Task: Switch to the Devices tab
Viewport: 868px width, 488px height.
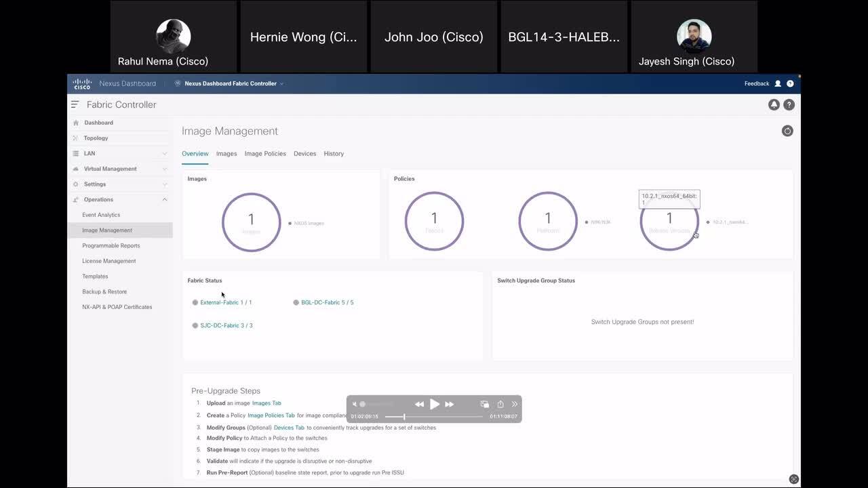Action: click(305, 154)
